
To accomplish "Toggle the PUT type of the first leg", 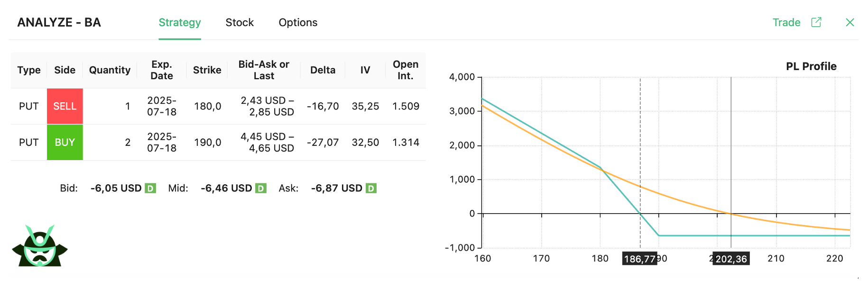I will 28,106.
